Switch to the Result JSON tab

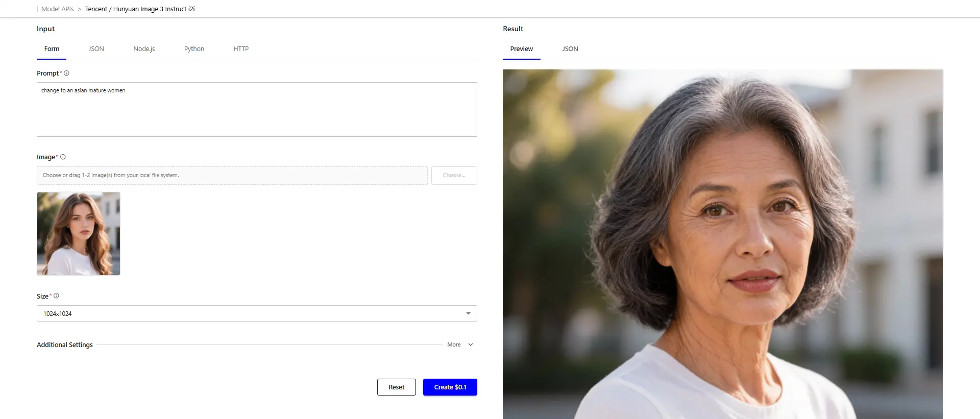point(570,49)
